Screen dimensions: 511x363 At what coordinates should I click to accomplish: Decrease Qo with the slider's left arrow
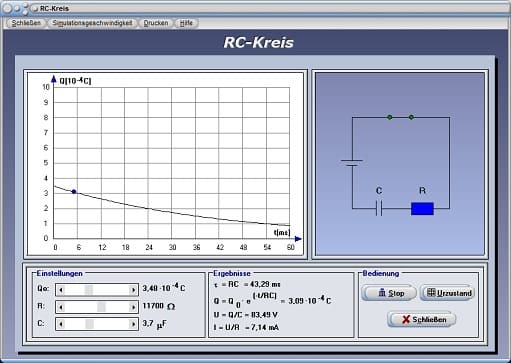click(61, 290)
